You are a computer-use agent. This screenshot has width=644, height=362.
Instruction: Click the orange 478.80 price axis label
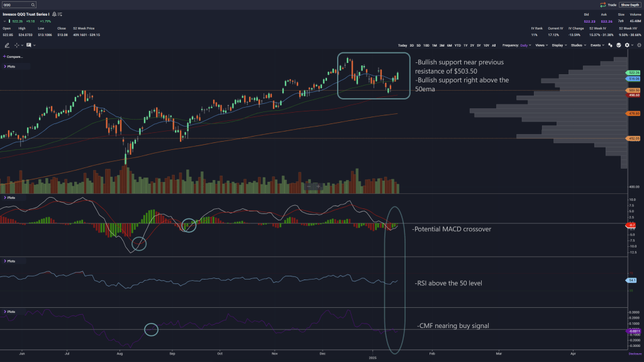634,113
